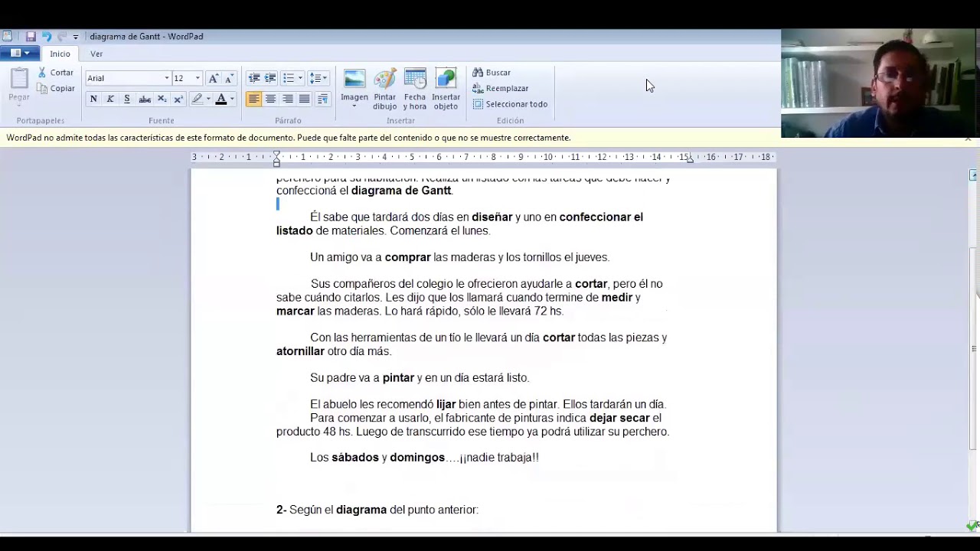The height and width of the screenshot is (551, 980).
Task: Click the bold word 'lijar'
Action: tap(446, 404)
